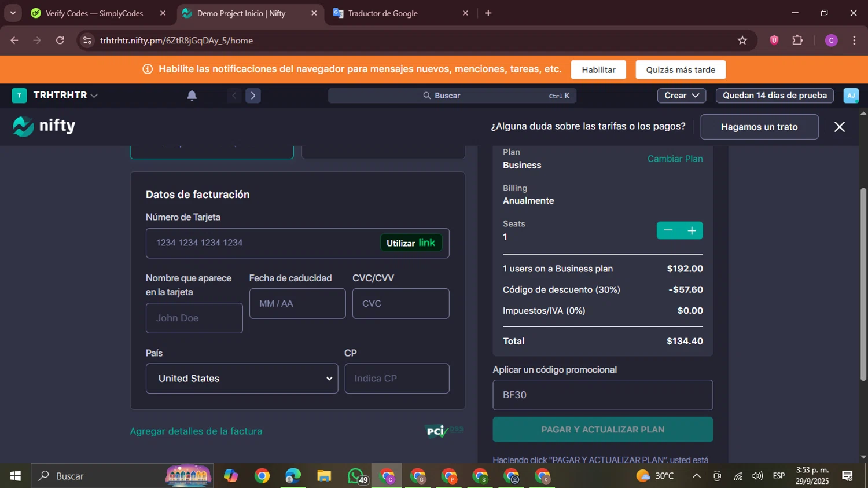Viewport: 868px width, 488px height.
Task: Bookmark this page with the star icon
Action: click(742, 41)
